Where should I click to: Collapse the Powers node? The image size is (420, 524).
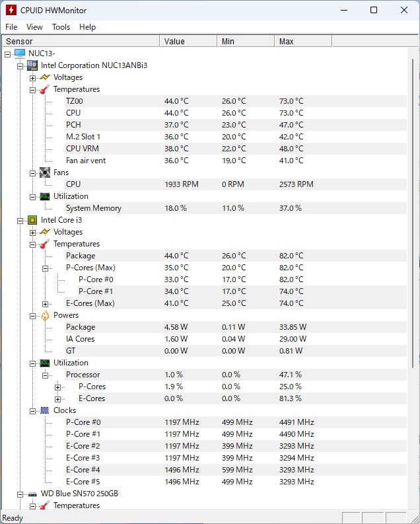33,316
